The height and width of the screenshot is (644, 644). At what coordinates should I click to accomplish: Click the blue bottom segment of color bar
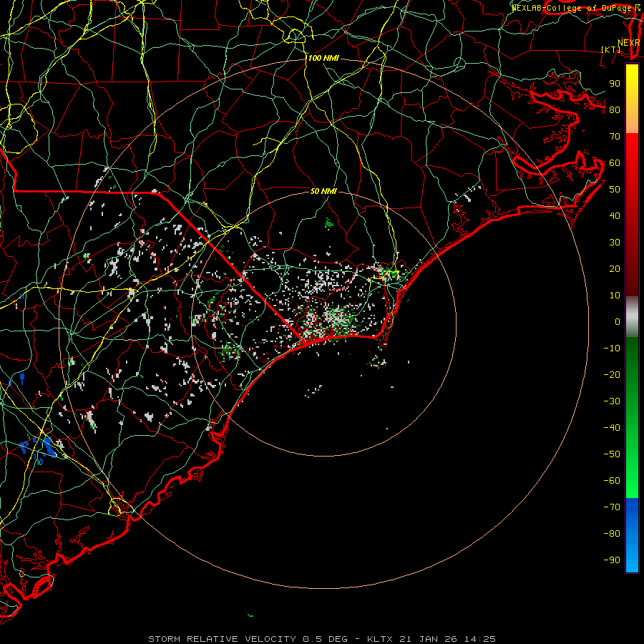(x=632, y=535)
